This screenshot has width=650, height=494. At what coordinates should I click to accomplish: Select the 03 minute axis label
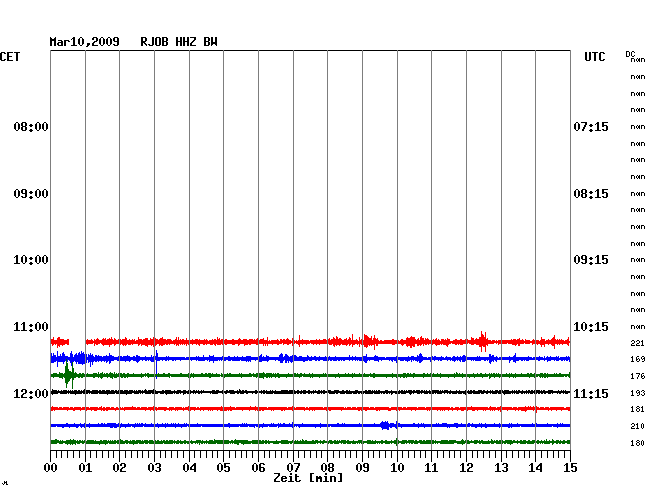click(x=155, y=468)
